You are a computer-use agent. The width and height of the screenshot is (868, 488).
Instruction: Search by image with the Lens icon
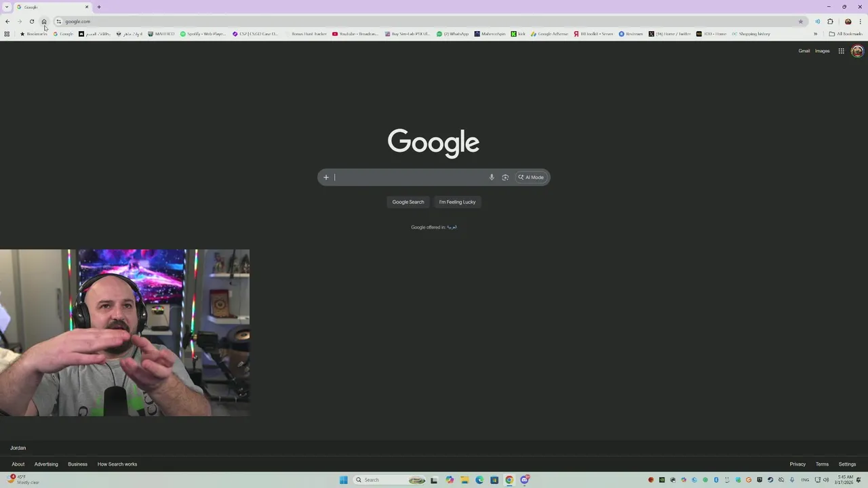pyautogui.click(x=505, y=178)
